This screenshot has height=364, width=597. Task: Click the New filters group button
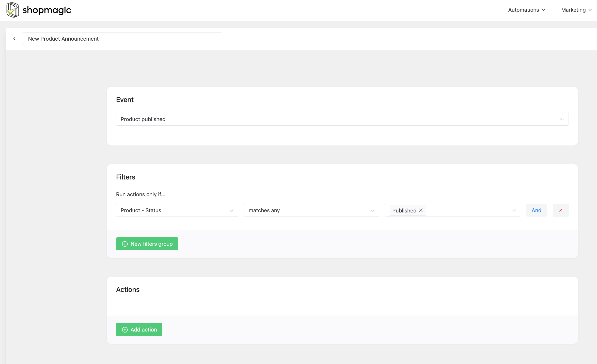click(x=147, y=244)
